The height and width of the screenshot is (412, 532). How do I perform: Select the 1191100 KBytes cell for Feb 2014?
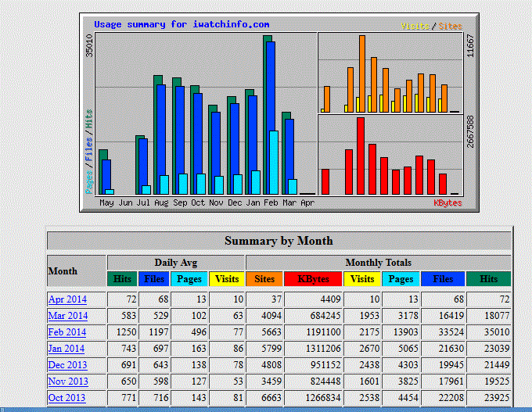coord(313,332)
